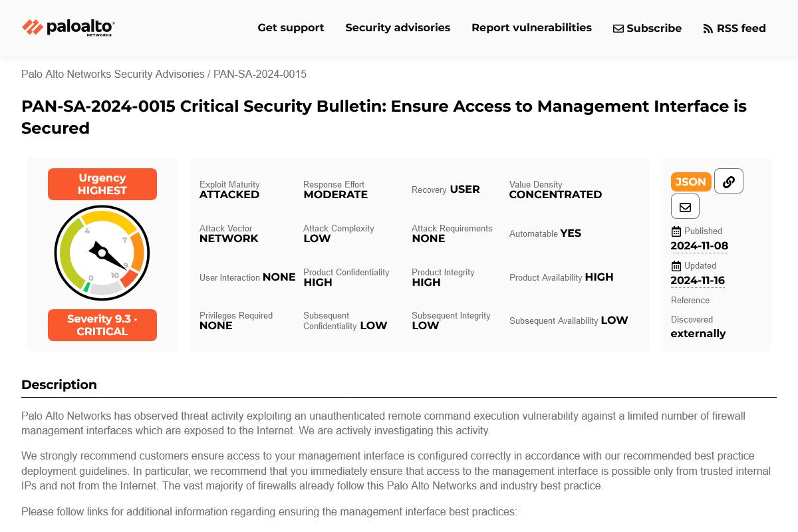Open the Get support menu item

[x=291, y=27]
